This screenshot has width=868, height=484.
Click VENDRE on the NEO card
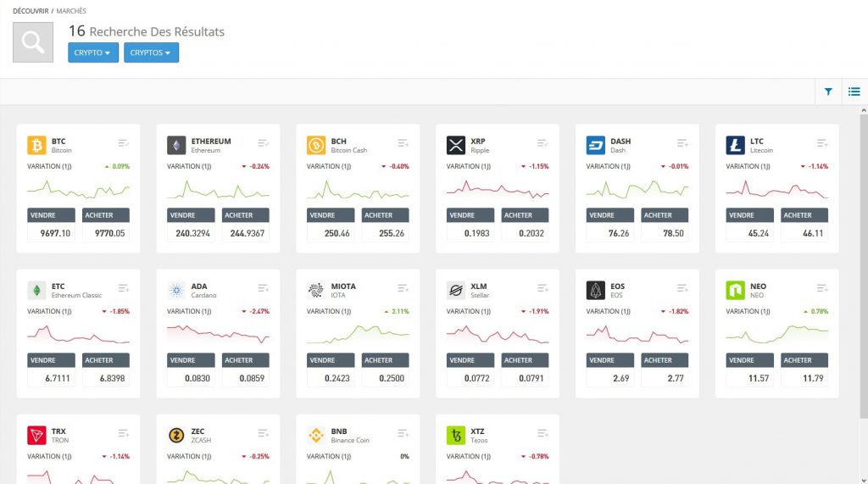point(750,360)
